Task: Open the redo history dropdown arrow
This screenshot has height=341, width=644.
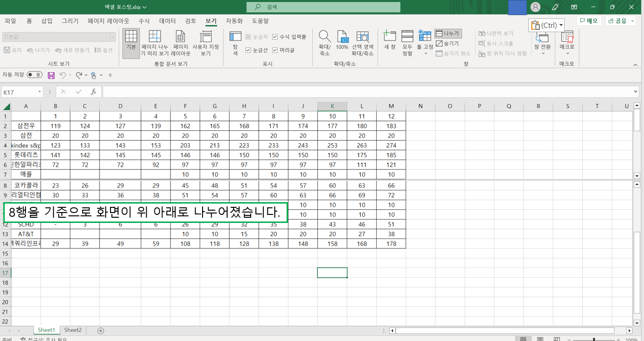Action: [x=86, y=75]
